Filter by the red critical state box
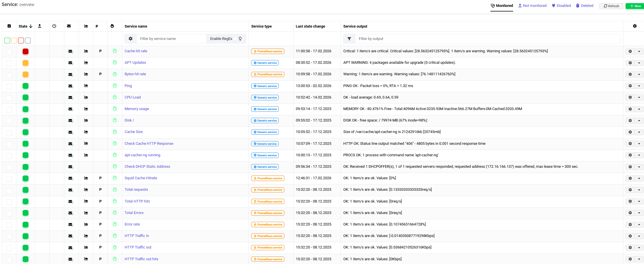644x264 pixels. pyautogui.click(x=21, y=41)
